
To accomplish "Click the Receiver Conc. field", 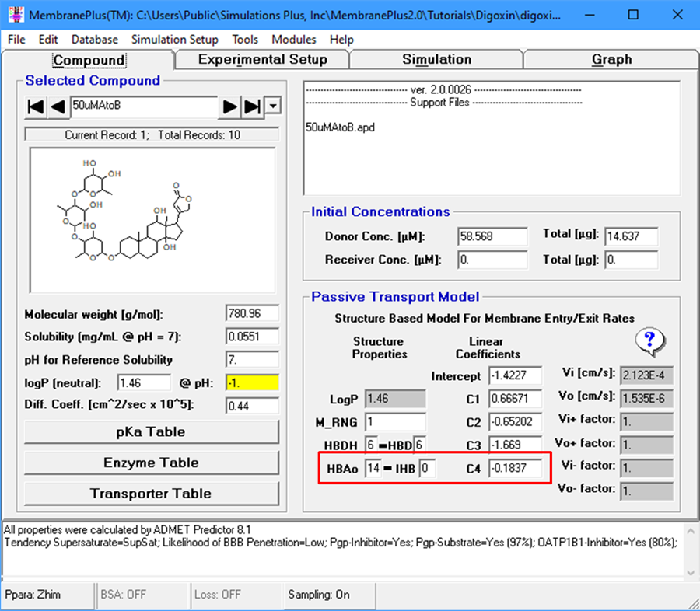I will coord(492,260).
